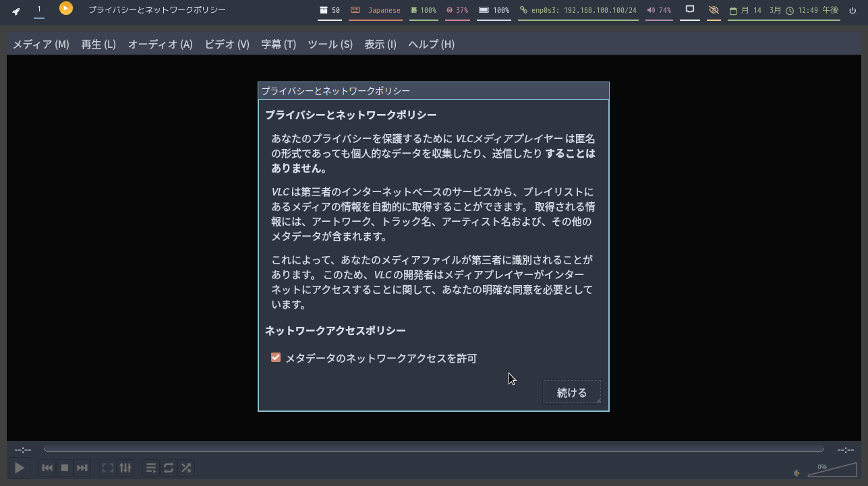
Task: Click the 74% volume indicator in top bar
Action: (659, 10)
